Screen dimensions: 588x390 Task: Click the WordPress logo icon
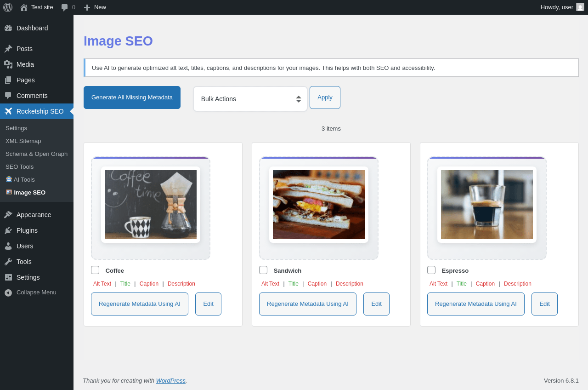[8, 7]
